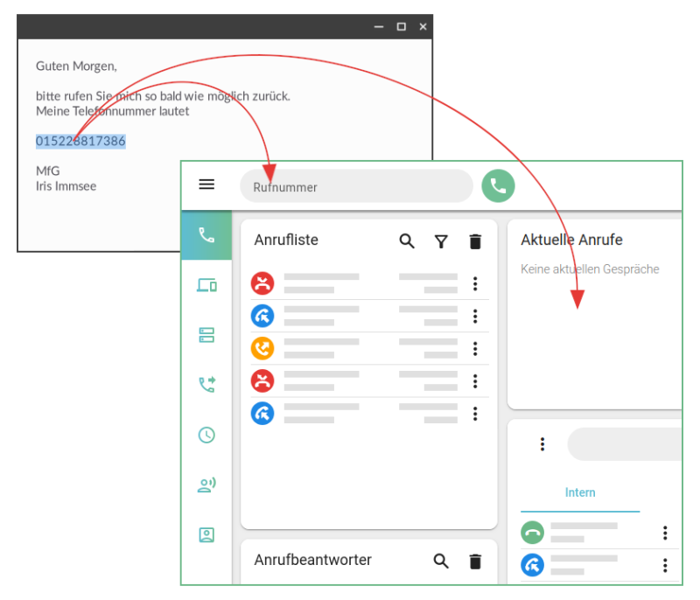Screen dimensions: 700x600
Task: Click the fifth row incoming call icon in Anrufliste
Action: coord(262,414)
